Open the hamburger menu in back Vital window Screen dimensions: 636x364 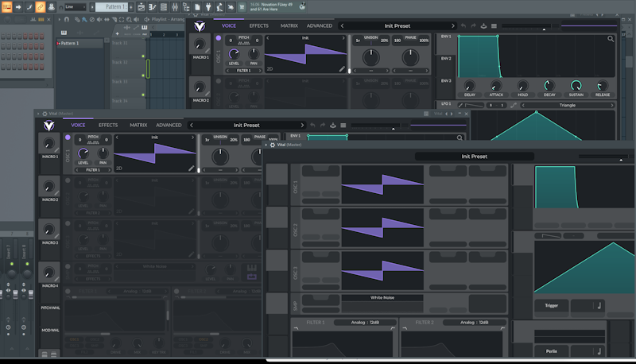point(494,25)
